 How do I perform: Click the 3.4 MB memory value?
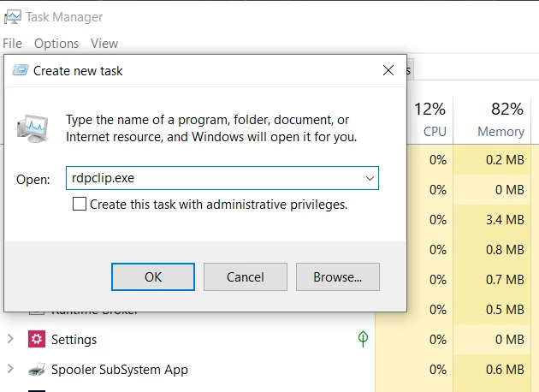pyautogui.click(x=505, y=220)
